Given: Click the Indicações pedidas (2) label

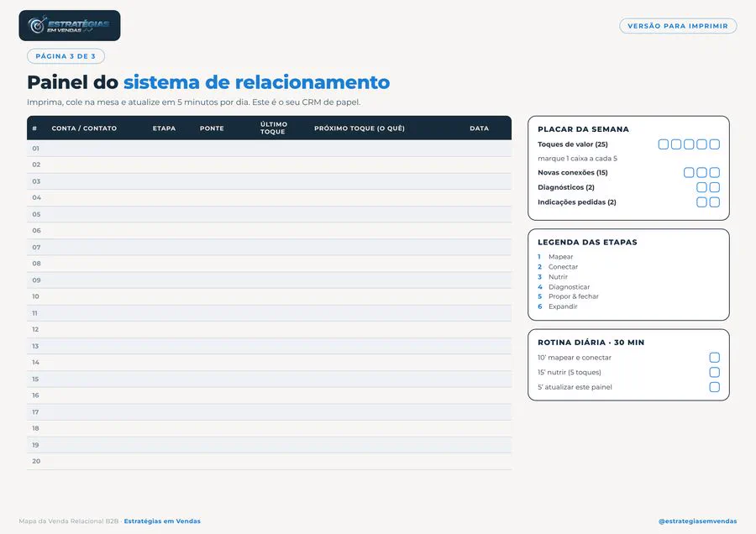Looking at the screenshot, I should (x=577, y=202).
